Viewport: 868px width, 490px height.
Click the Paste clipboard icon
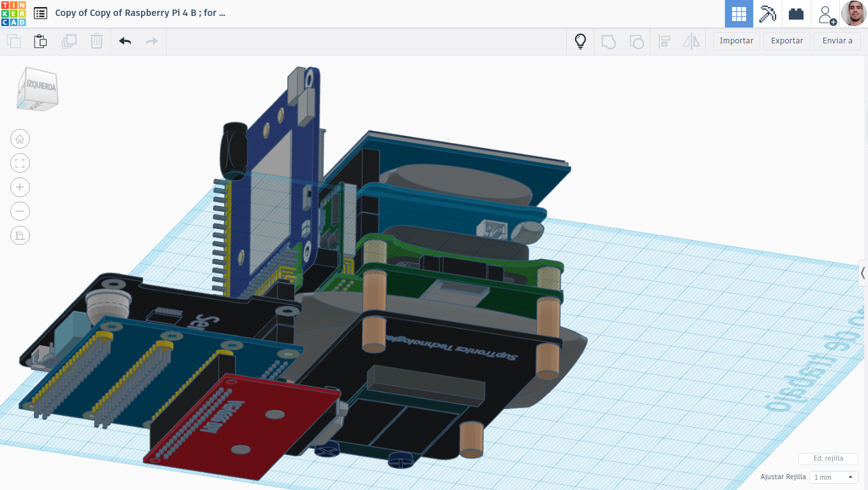(40, 41)
